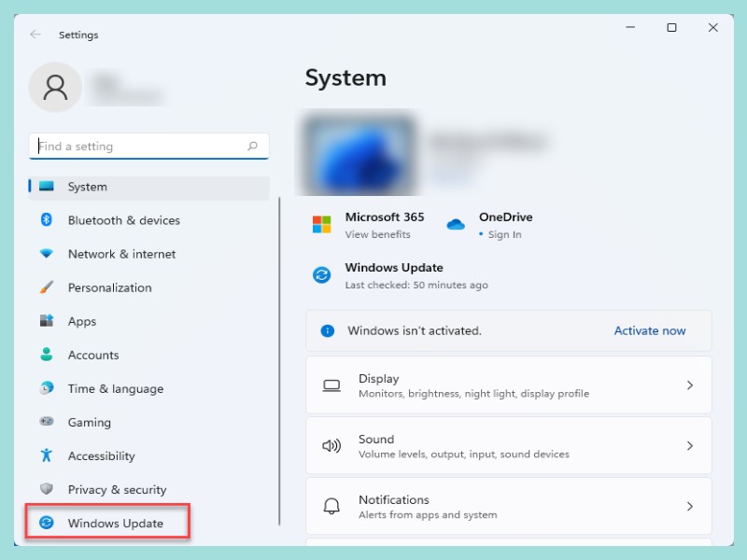This screenshot has width=747, height=560.
Task: Open Accessibility settings
Action: point(101,456)
